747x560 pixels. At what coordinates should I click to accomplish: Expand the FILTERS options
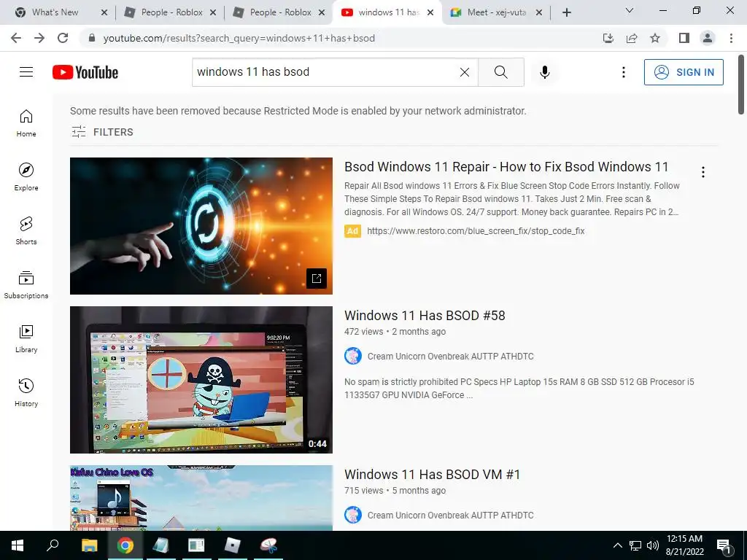[102, 132]
